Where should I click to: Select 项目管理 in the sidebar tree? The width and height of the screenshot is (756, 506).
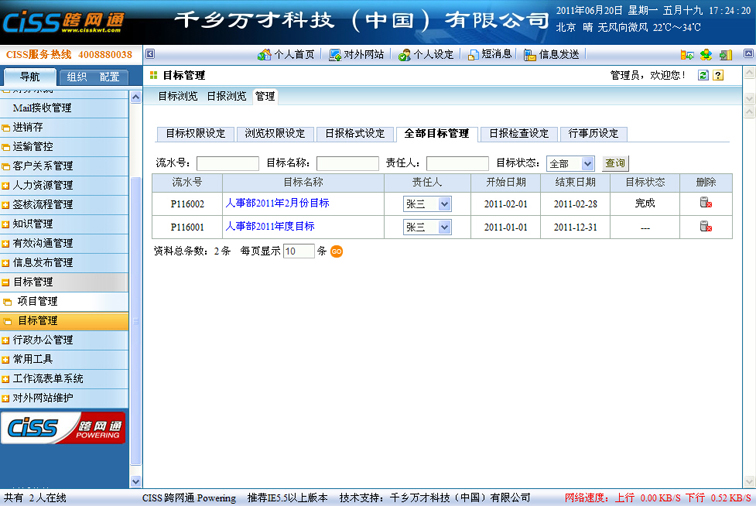coord(37,301)
